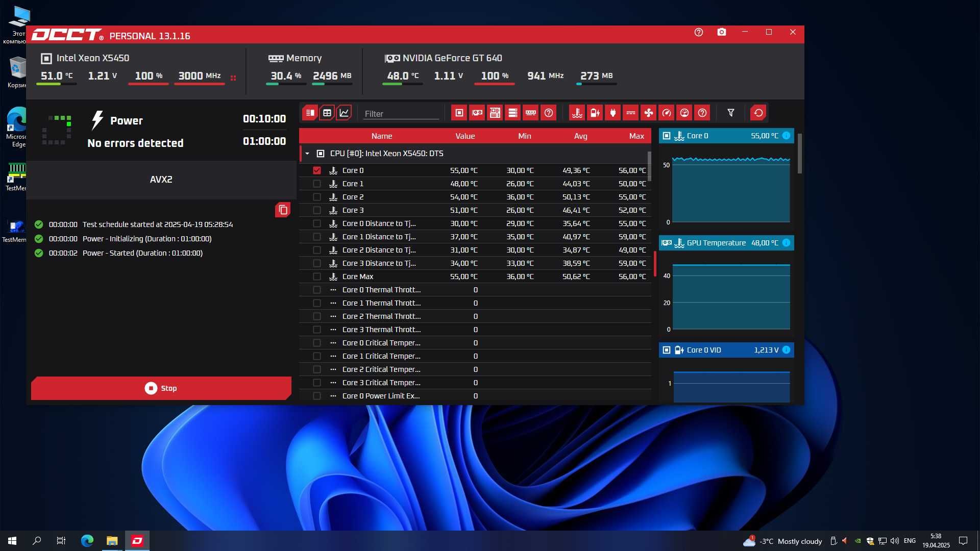Click the Core 0 VID graph header
980x551 pixels.
pyautogui.click(x=726, y=350)
